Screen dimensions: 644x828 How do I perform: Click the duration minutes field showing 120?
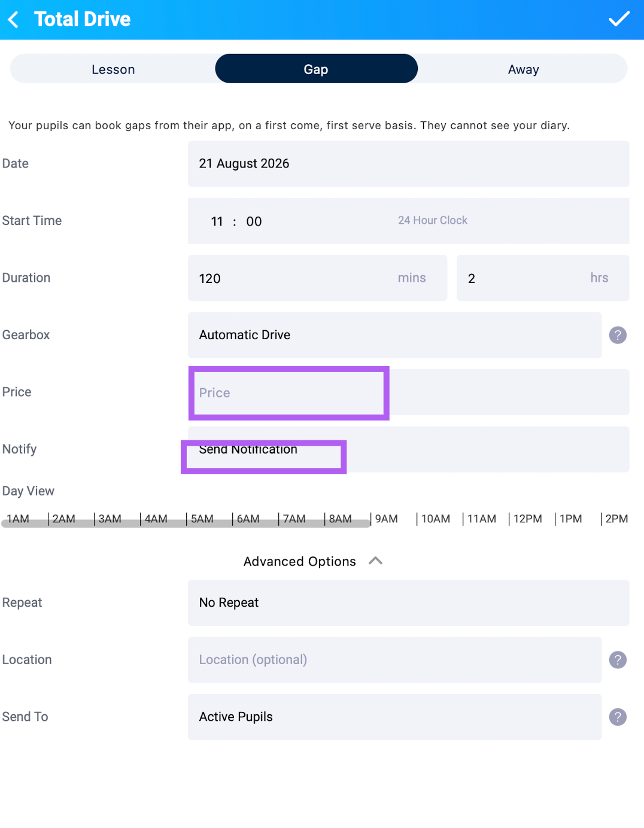point(317,278)
